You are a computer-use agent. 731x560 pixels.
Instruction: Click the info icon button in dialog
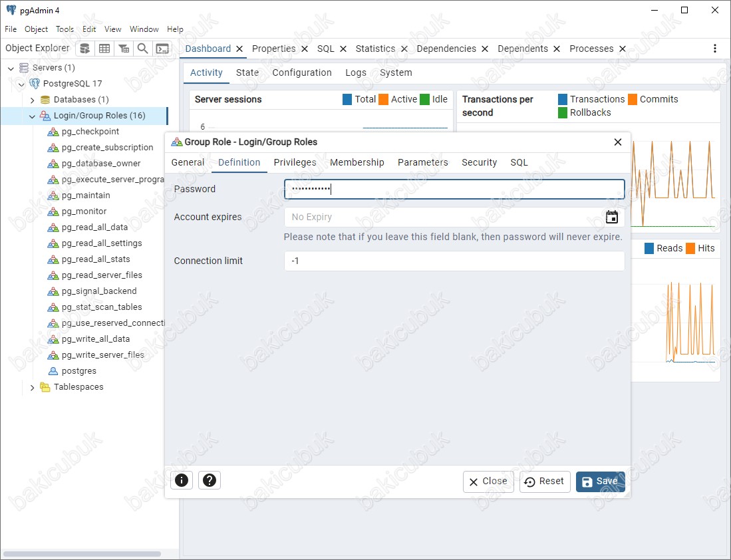coord(182,480)
